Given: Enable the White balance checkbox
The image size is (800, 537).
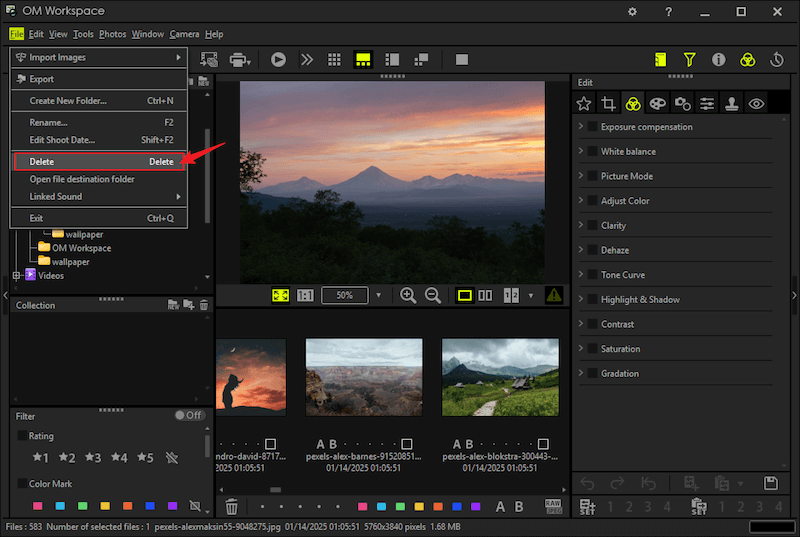Looking at the screenshot, I should click(592, 151).
